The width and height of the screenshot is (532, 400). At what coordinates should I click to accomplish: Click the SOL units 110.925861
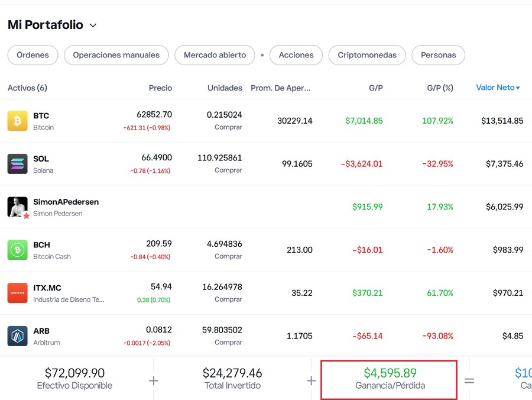(220, 158)
